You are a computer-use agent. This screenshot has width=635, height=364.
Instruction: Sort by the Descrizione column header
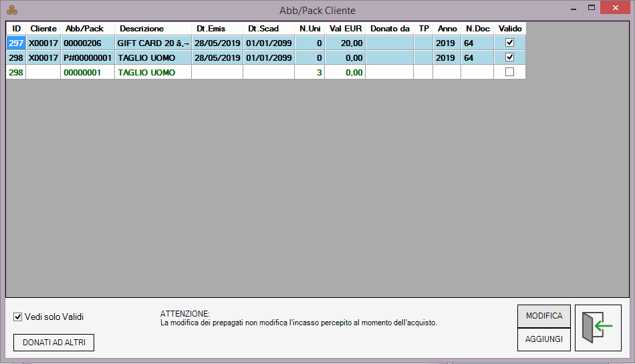(142, 29)
